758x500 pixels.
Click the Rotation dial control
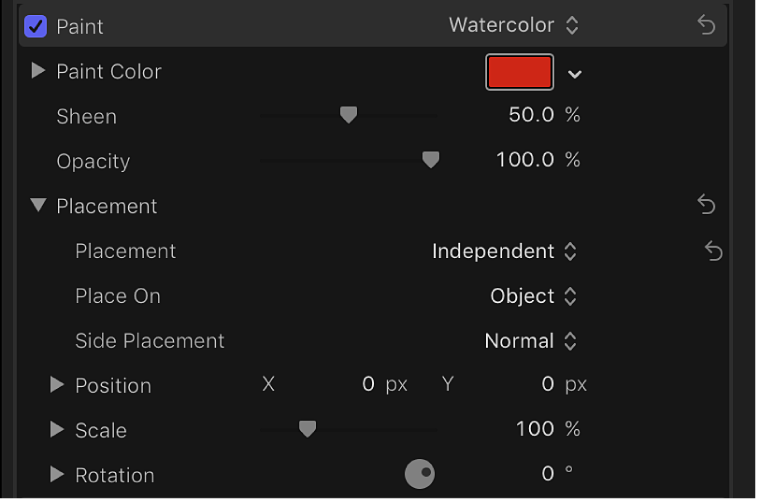[420, 474]
